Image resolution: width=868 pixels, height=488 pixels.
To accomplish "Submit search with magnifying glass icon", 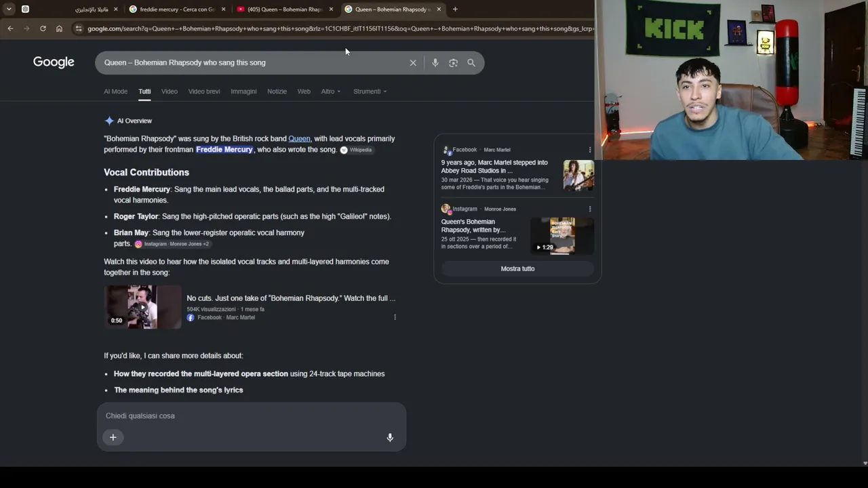I will [x=471, y=62].
